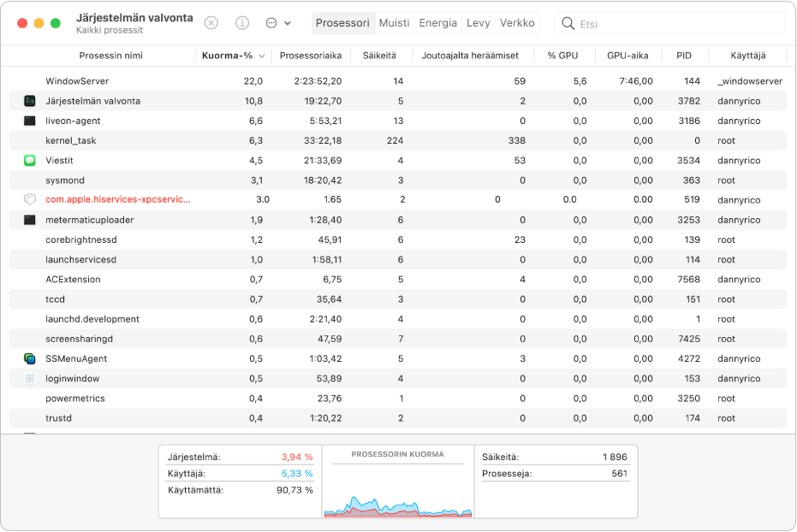Click the metermaticuploader process name
This screenshot has width=797, height=532.
[x=89, y=220]
